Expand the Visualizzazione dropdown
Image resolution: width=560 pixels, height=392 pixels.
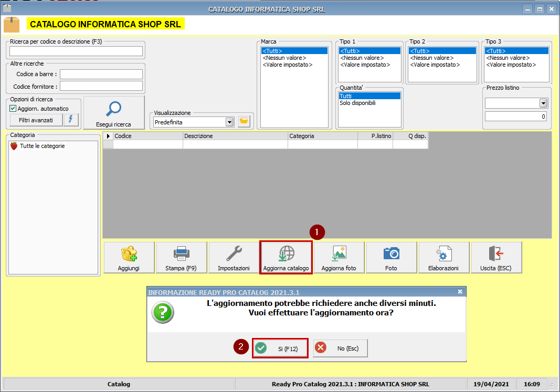point(230,122)
